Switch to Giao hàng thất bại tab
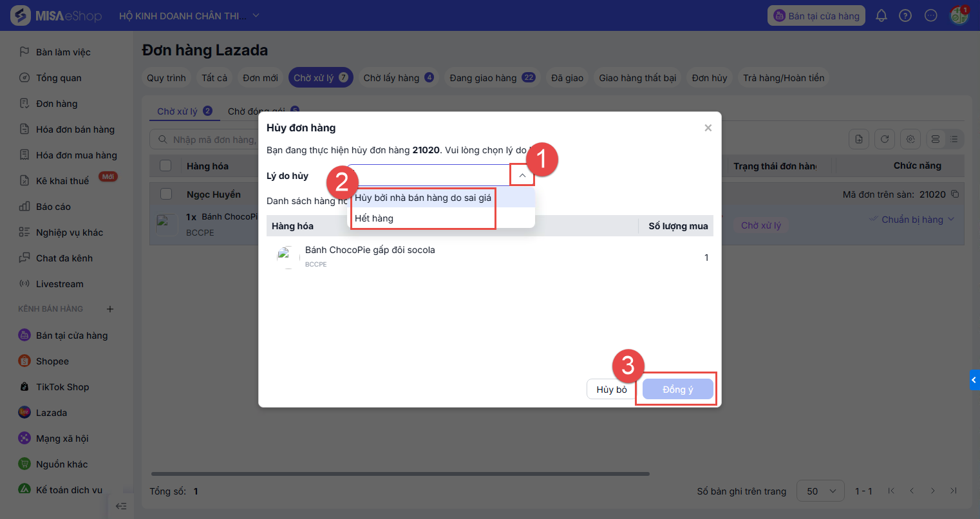Screen dimensions: 980x519 coord(637,78)
